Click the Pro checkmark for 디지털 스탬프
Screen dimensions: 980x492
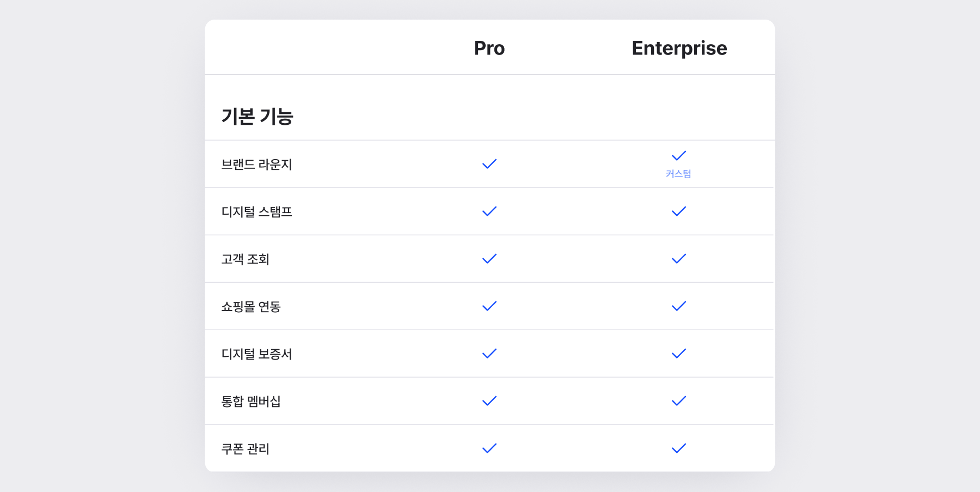(489, 211)
